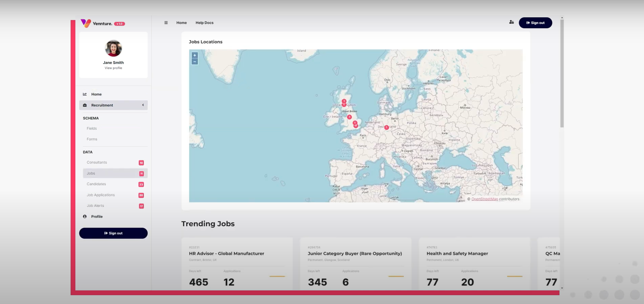Open Home in the top navigation

click(x=182, y=23)
